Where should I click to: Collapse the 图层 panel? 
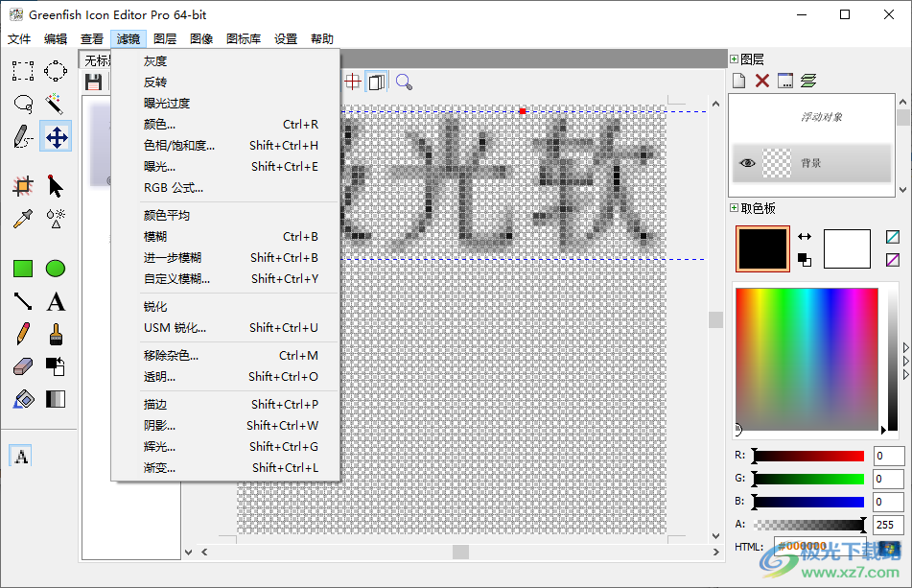(x=734, y=59)
